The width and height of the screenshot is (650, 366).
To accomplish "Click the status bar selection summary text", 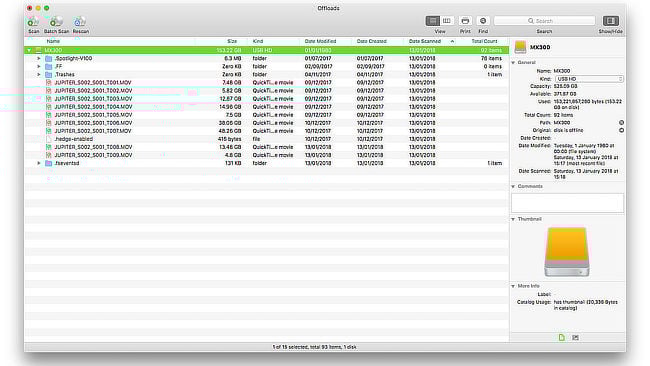I will [314, 347].
